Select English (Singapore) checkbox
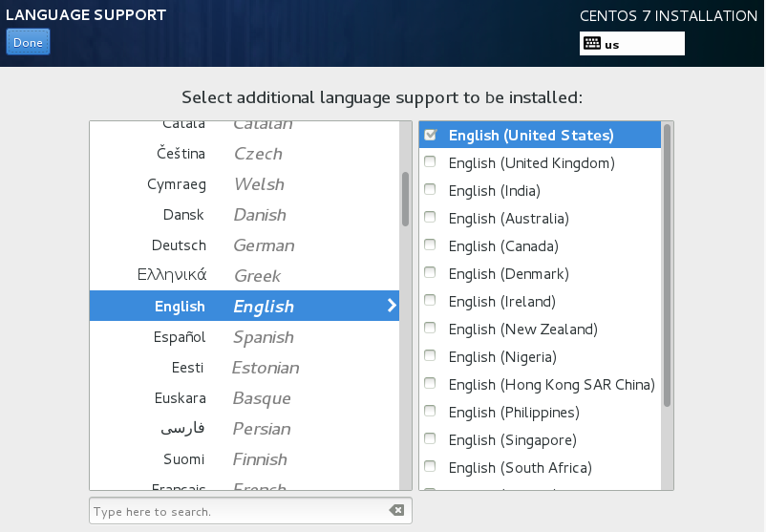The height and width of the screenshot is (532, 766). pos(431,440)
